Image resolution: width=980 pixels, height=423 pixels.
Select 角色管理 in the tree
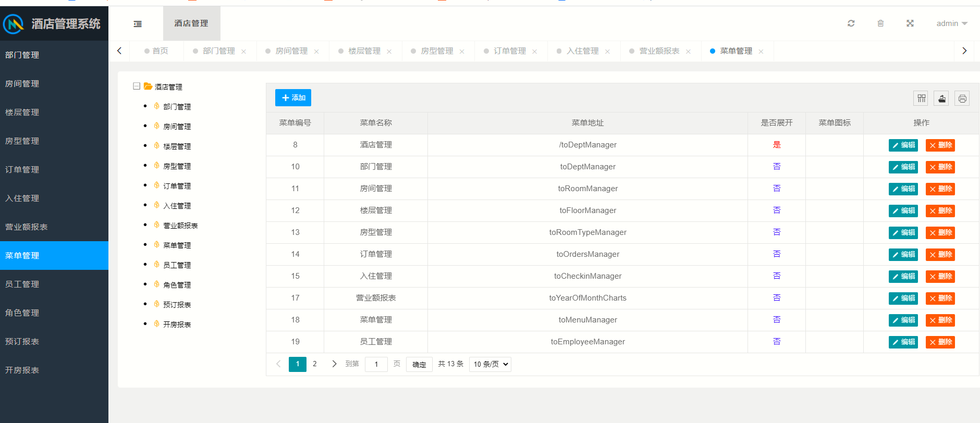(x=177, y=285)
